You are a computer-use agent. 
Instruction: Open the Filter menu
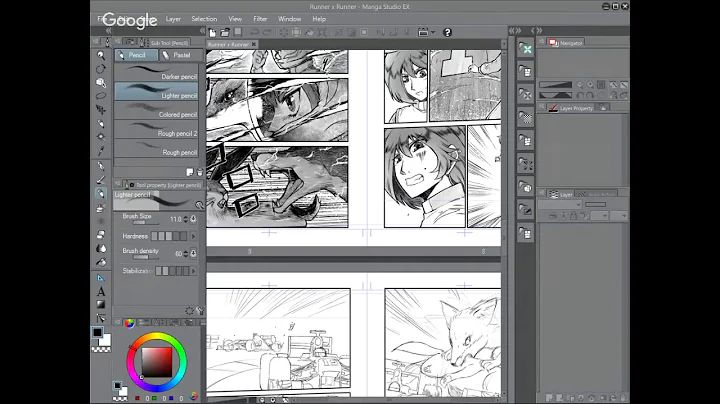pos(260,19)
